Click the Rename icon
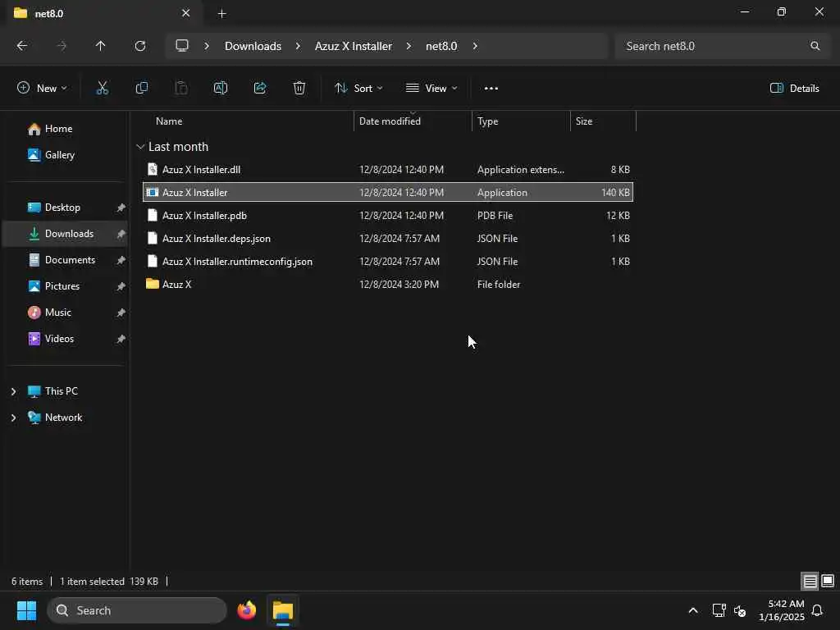Screen dimensions: 840x630 221,89
